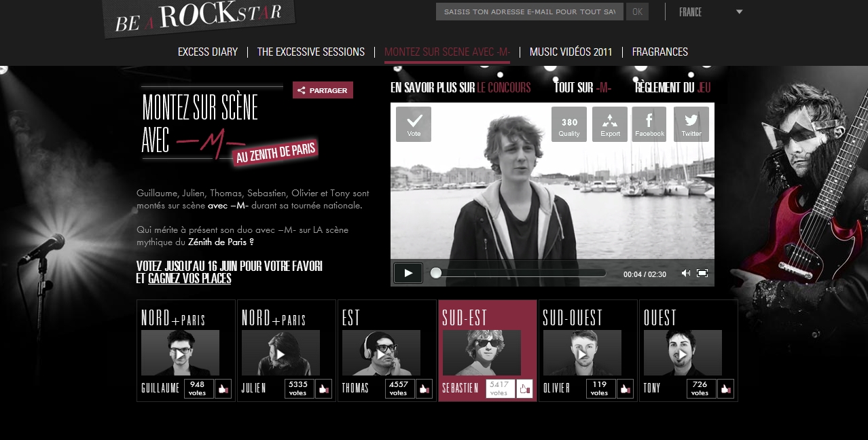Open the 'Gagnez vos places' link
Image resolution: width=868 pixels, height=440 pixels.
[189, 278]
